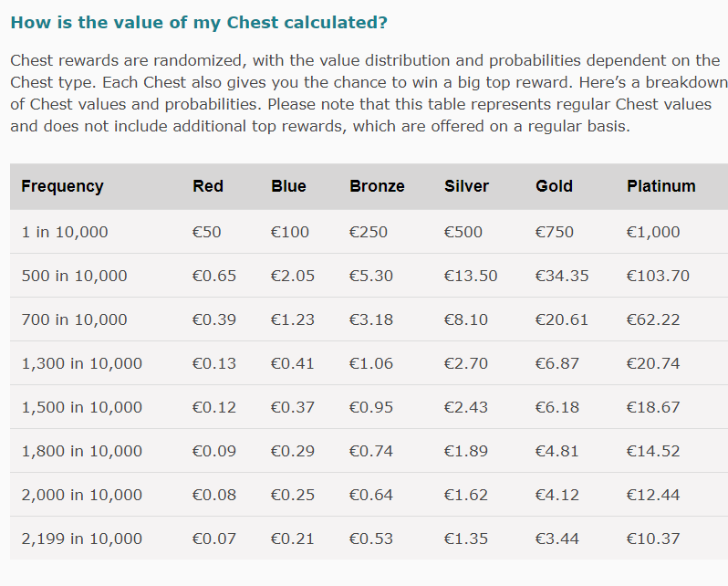The image size is (728, 586).
Task: Click the Platinum column header
Action: coord(660,186)
